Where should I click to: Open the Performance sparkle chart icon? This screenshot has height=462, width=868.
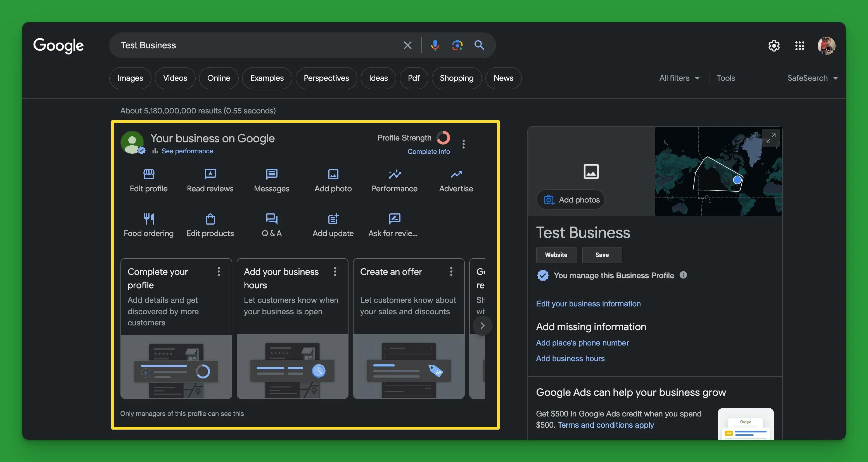click(395, 174)
